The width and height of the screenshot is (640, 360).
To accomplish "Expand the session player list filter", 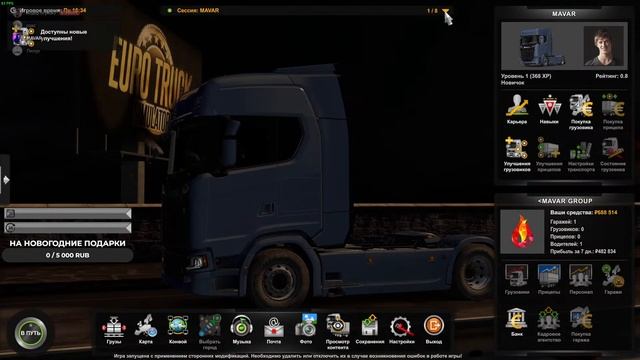I will click(445, 11).
